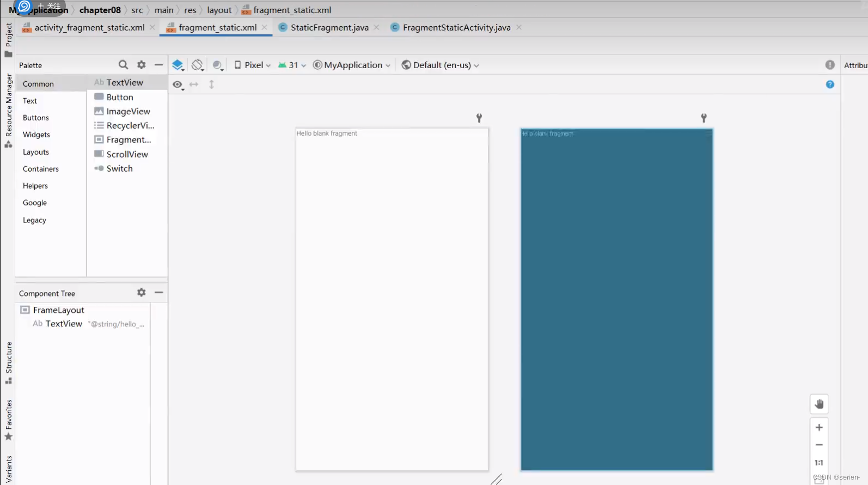Zoom out with minus button
Screen dimensions: 868x485
coord(819,445)
